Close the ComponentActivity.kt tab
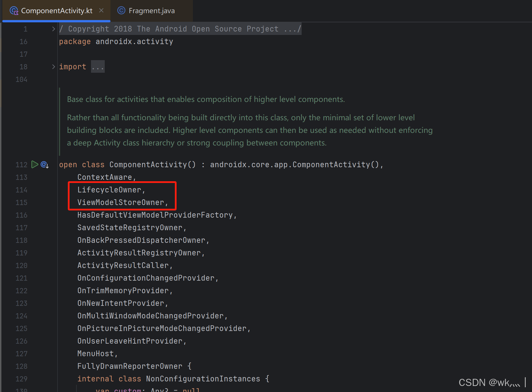This screenshot has height=392, width=532. (x=101, y=10)
